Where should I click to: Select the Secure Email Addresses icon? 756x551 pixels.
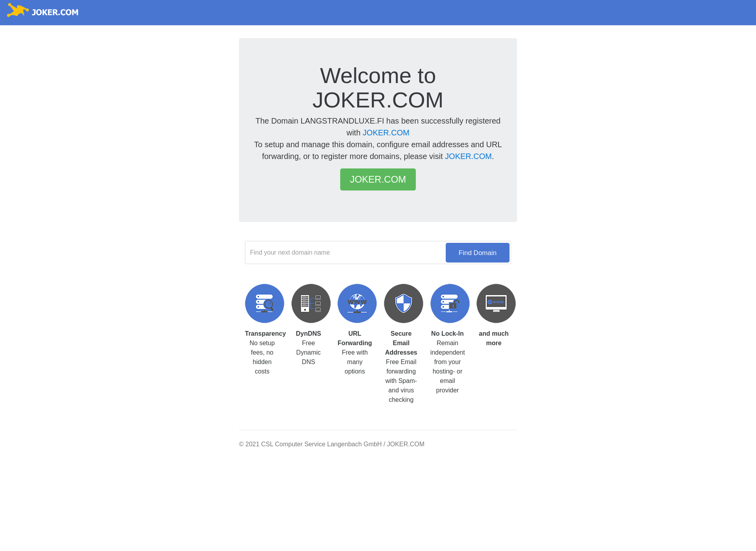[x=403, y=303]
